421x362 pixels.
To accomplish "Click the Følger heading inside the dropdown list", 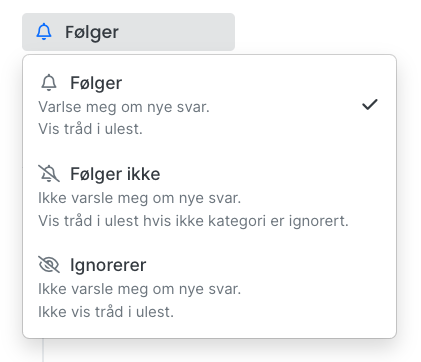I will 96,83.
